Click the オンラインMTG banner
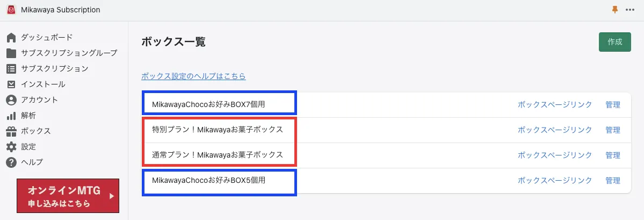The width and height of the screenshot is (644, 220). (68, 196)
